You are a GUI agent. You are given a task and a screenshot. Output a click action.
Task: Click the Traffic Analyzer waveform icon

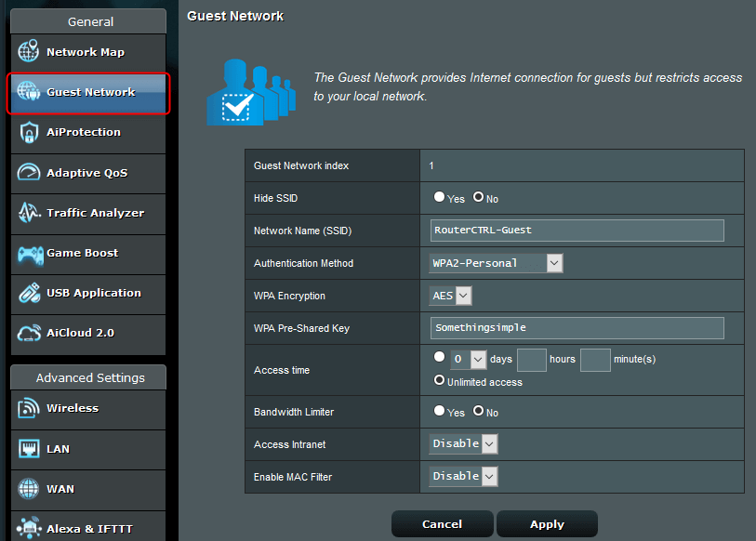[29, 213]
